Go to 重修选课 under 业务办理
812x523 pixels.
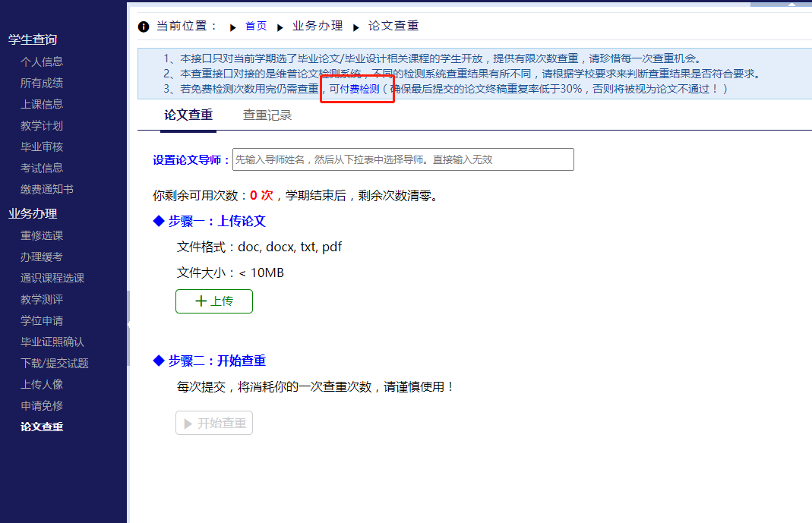42,235
